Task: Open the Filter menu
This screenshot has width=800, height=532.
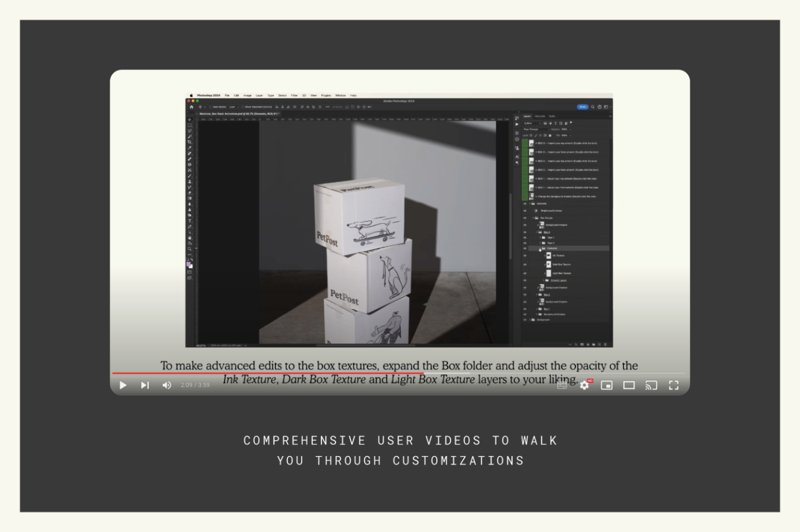Action: [294, 96]
